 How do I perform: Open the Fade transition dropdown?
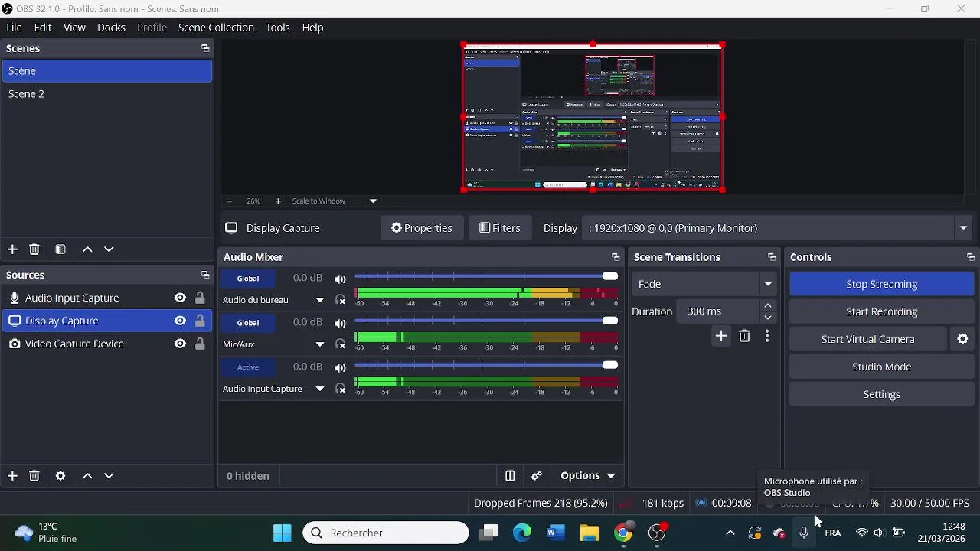[x=768, y=284]
